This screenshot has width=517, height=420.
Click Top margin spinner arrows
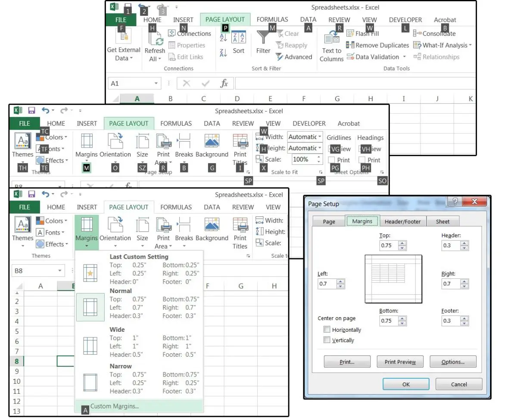pos(402,245)
